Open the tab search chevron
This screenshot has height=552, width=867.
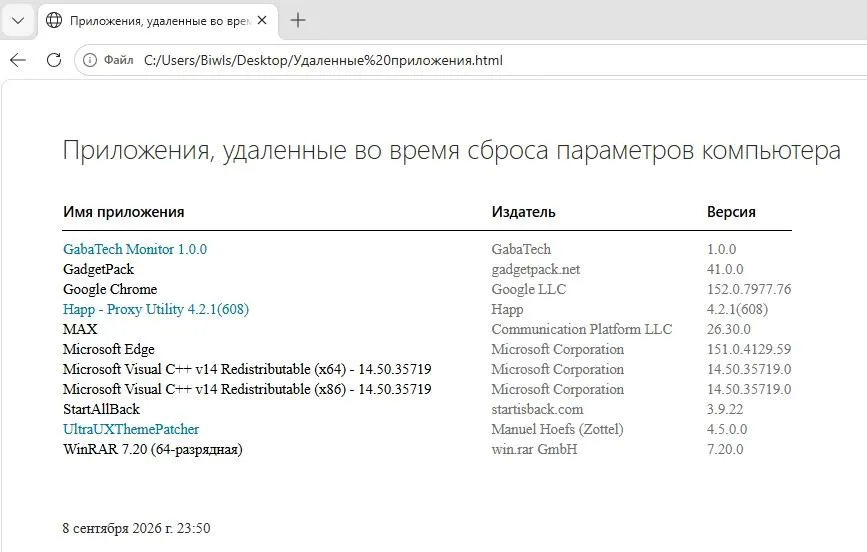coord(18,21)
